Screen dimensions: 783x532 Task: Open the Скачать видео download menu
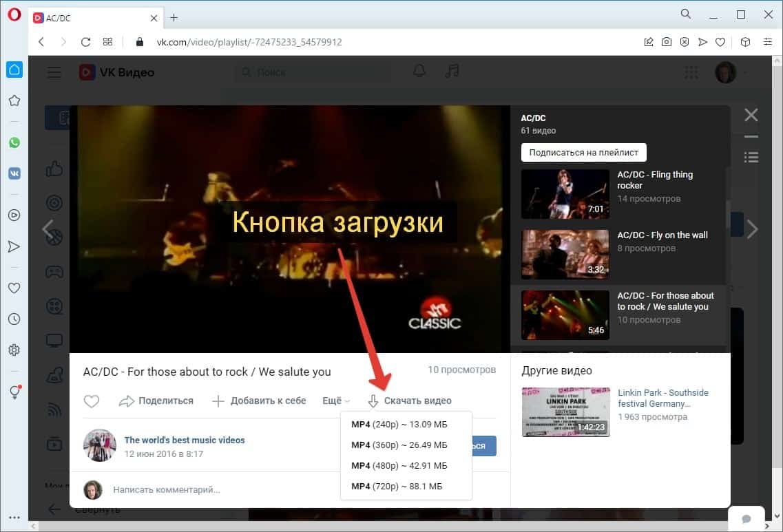(x=410, y=401)
